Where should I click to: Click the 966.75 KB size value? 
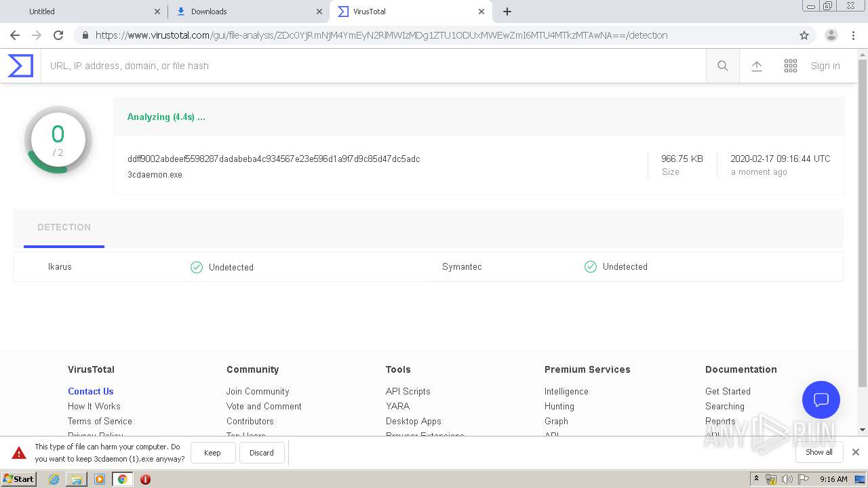click(682, 159)
